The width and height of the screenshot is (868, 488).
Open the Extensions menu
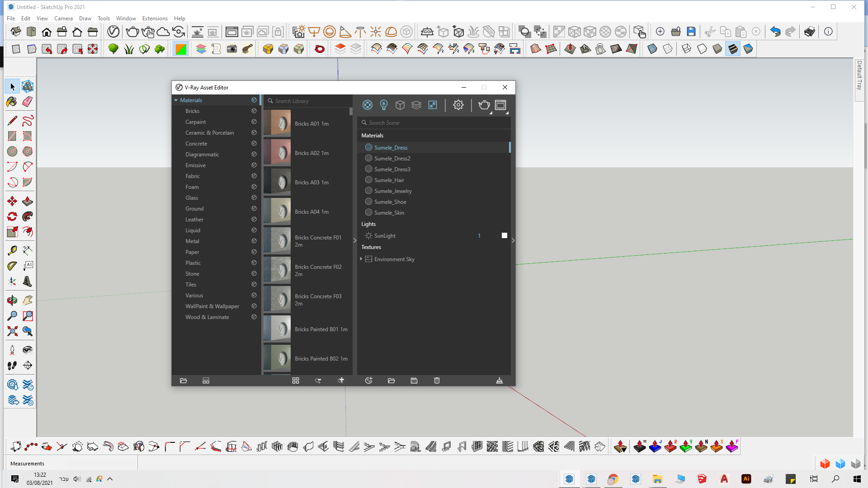[155, 19]
